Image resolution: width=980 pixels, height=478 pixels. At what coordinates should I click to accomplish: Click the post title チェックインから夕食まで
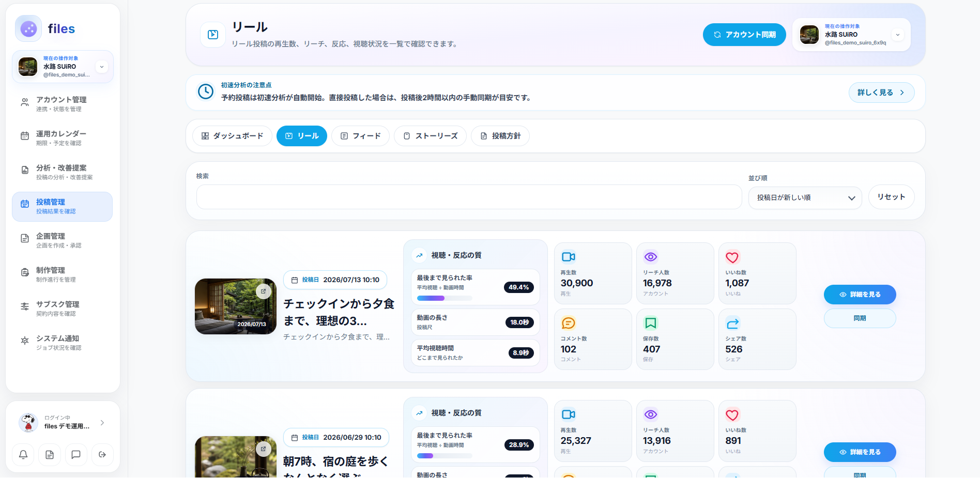point(339,312)
